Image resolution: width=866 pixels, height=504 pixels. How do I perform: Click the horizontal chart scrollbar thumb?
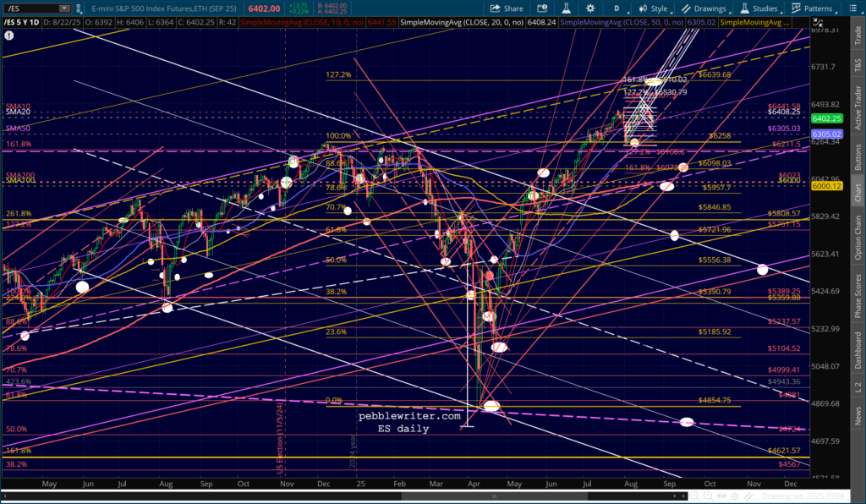(x=496, y=496)
